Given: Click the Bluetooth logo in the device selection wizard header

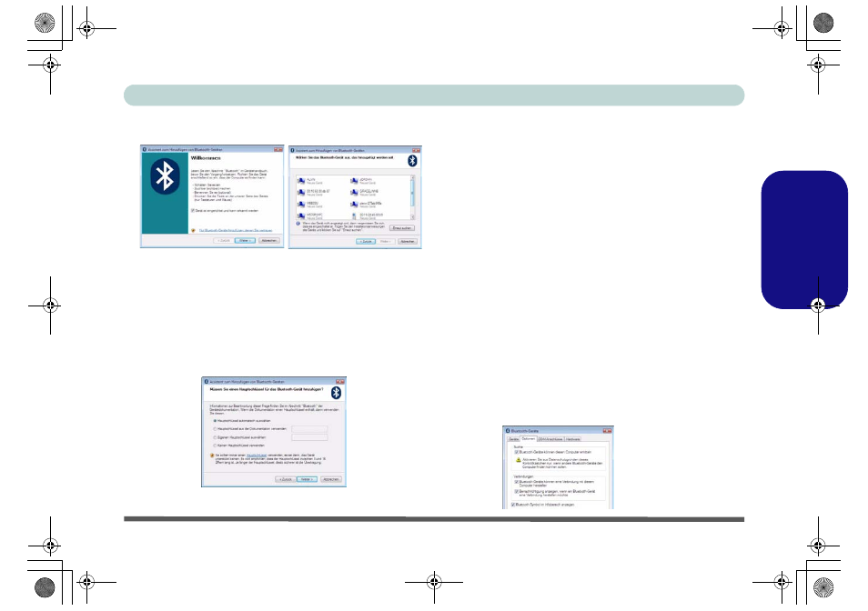Looking at the screenshot, I should (x=412, y=160).
